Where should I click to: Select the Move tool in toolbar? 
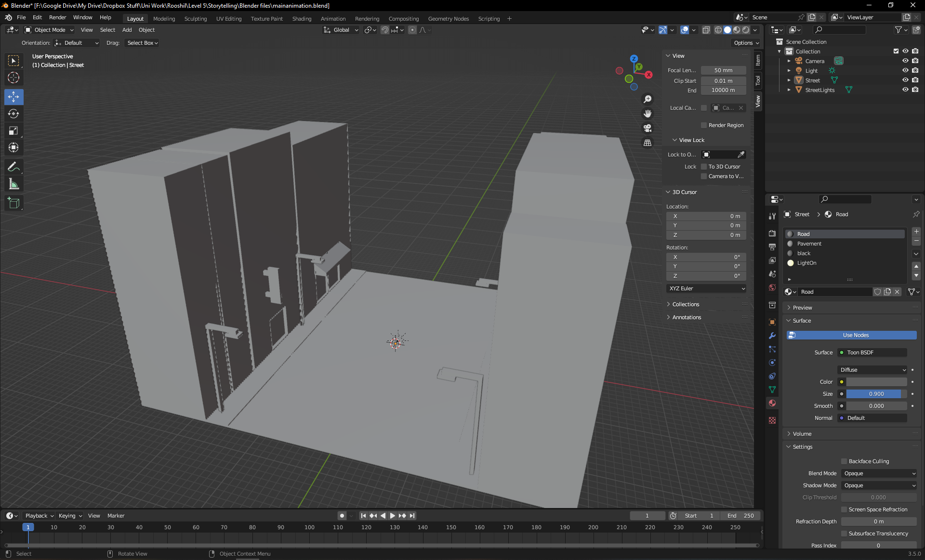pyautogui.click(x=13, y=97)
